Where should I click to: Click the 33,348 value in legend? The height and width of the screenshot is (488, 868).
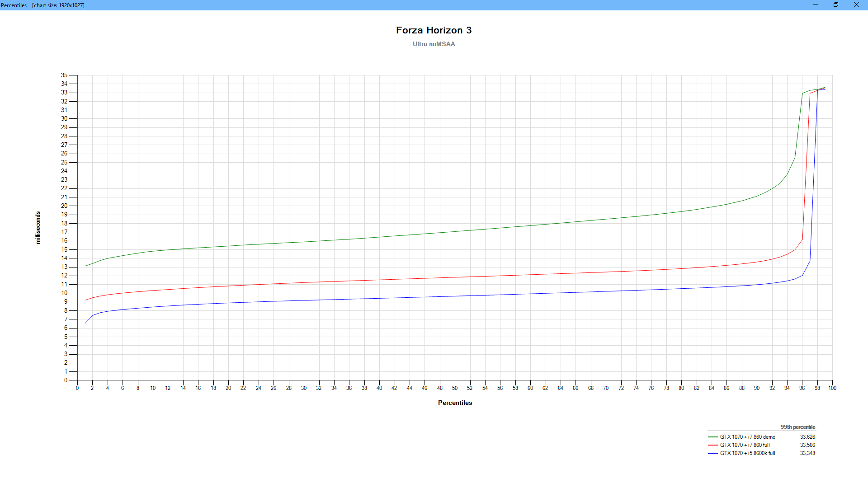807,453
